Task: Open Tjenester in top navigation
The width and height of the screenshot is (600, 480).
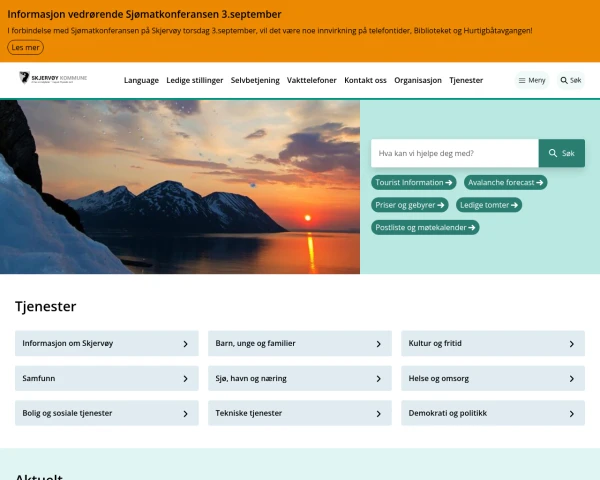Action: tap(466, 80)
